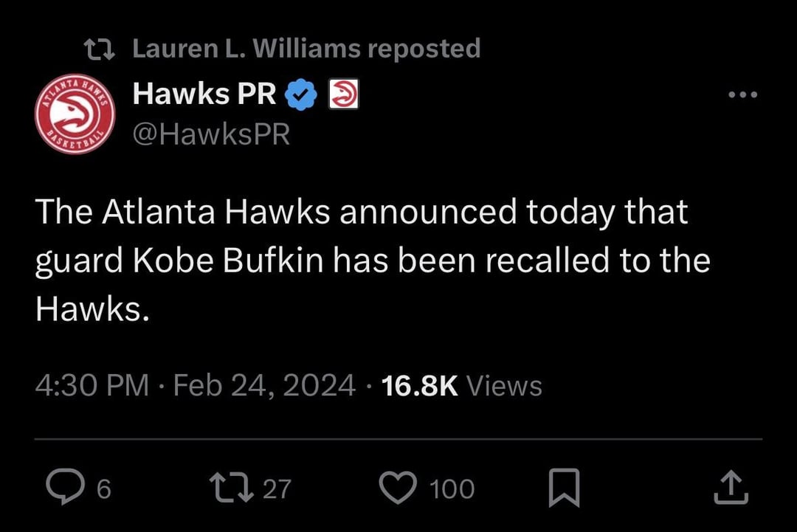Repost this Hawks PR tweet
The height and width of the screenshot is (532, 797).
point(230,488)
